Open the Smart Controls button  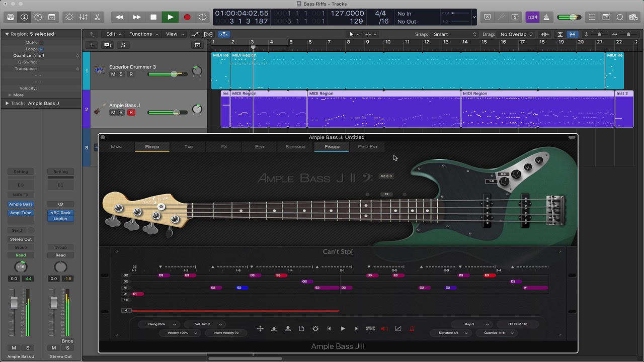[69, 17]
